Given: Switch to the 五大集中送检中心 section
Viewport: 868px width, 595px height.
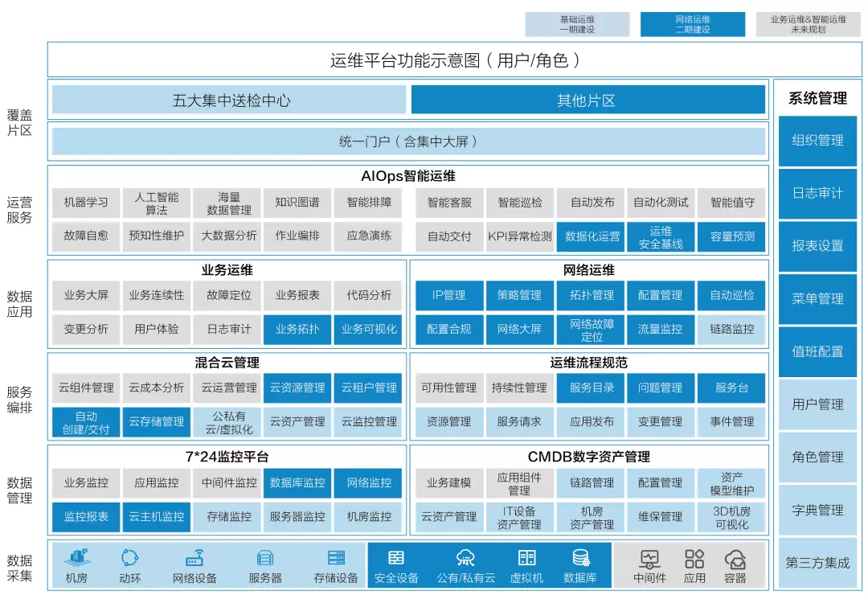Looking at the screenshot, I should coord(229,101).
